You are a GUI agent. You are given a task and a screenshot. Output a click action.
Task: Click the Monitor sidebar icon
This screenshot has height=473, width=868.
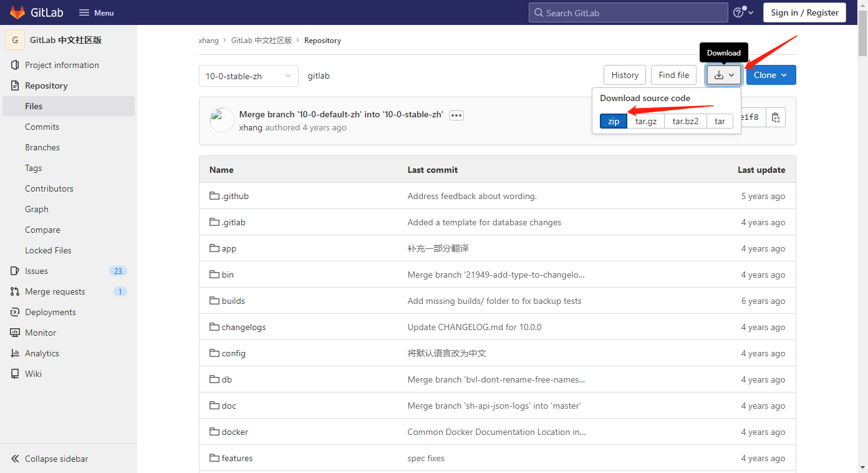click(14, 332)
